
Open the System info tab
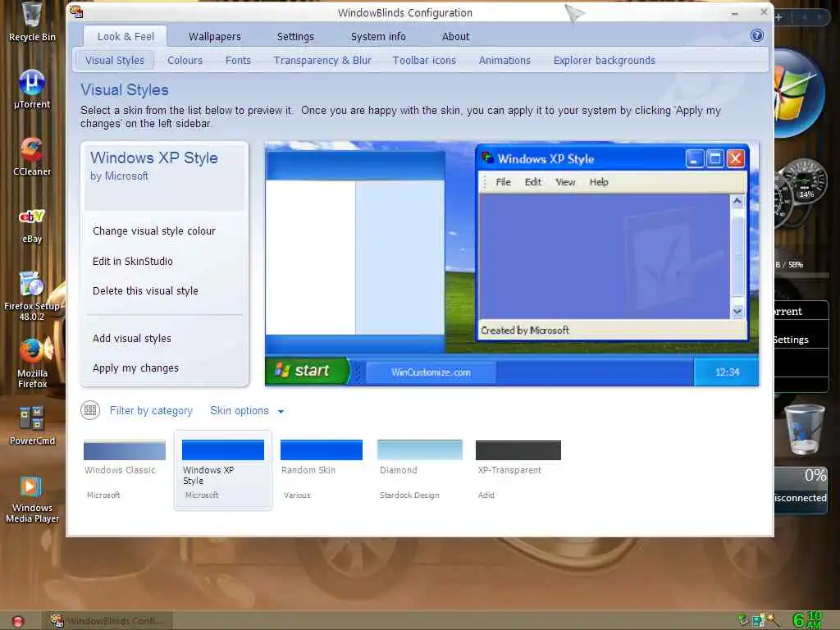pyautogui.click(x=378, y=36)
